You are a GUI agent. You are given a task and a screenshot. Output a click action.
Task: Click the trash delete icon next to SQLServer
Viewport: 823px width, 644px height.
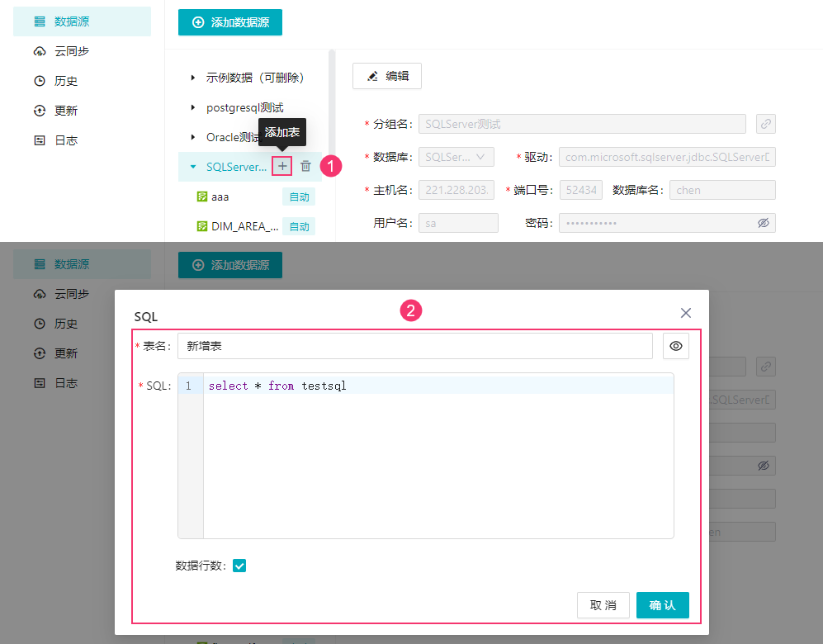click(305, 167)
